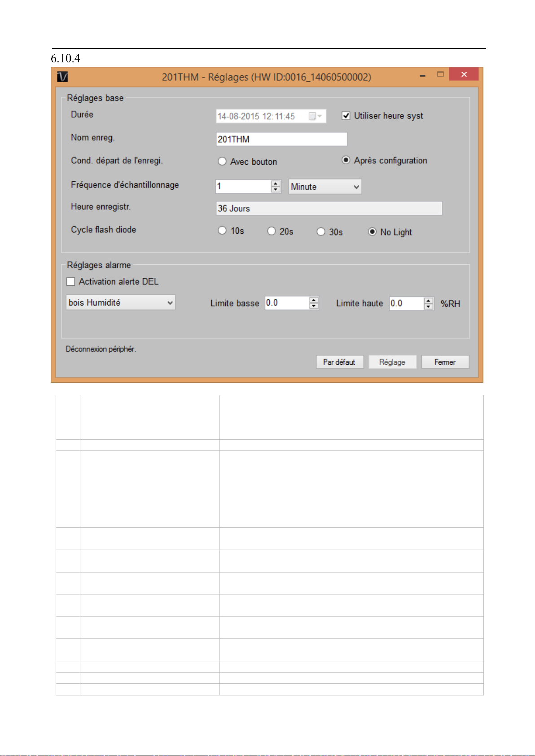The image size is (535, 756).
Task: Click the Cond. départ de l'enregi. label
Action: tap(117, 161)
